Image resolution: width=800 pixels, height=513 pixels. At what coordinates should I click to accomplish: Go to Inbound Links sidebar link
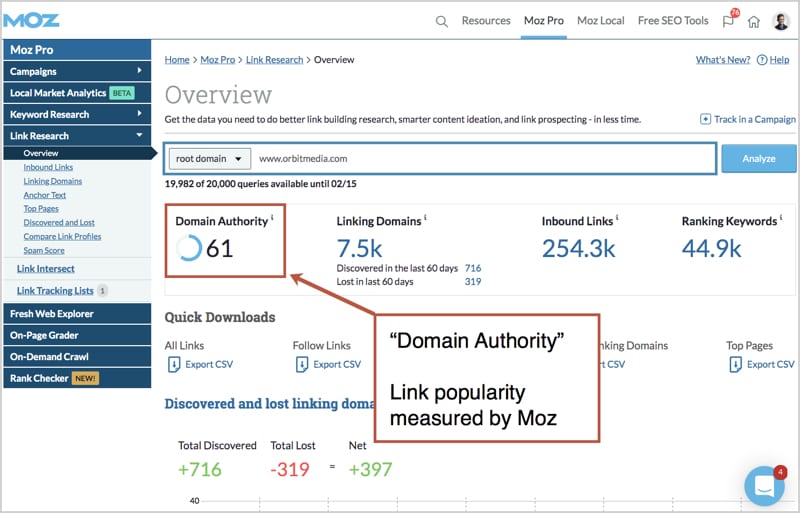coord(48,167)
